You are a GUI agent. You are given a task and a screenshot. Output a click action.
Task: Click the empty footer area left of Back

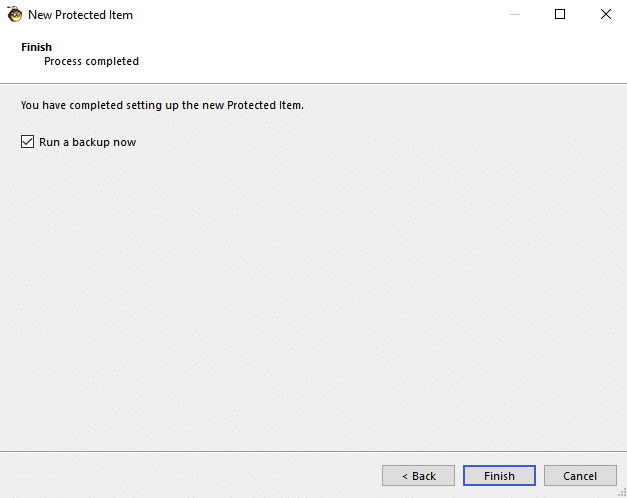click(190, 476)
